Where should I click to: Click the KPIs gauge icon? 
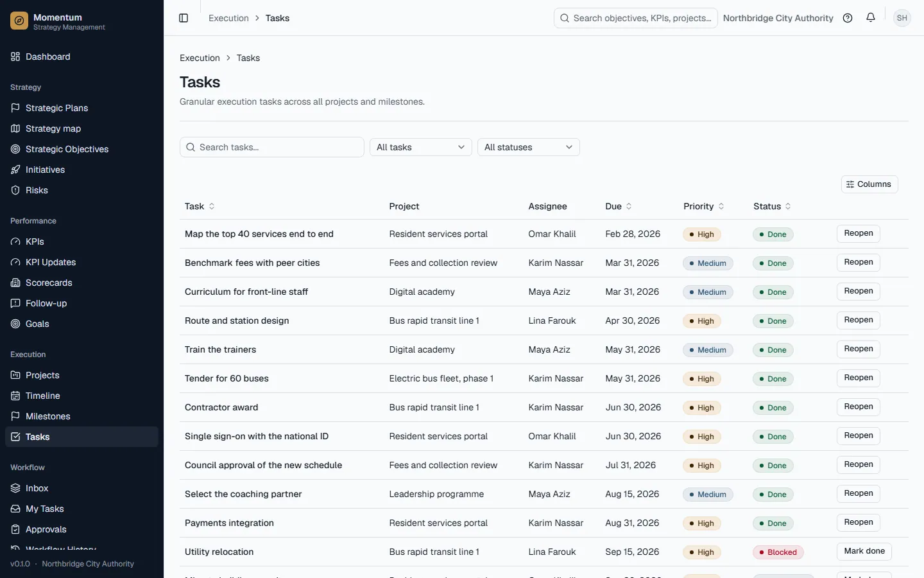tap(15, 241)
